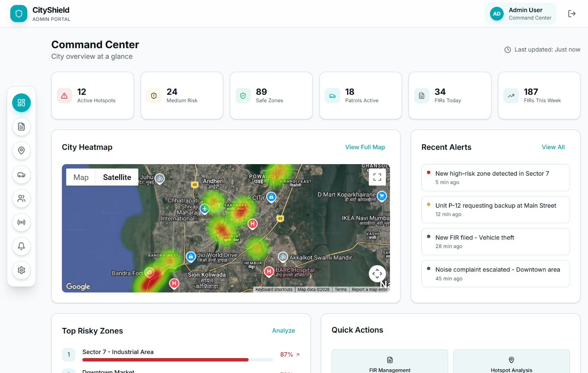This screenshot has height=373, width=588.
Task: Open the patrol car sidebar icon
Action: click(x=21, y=175)
